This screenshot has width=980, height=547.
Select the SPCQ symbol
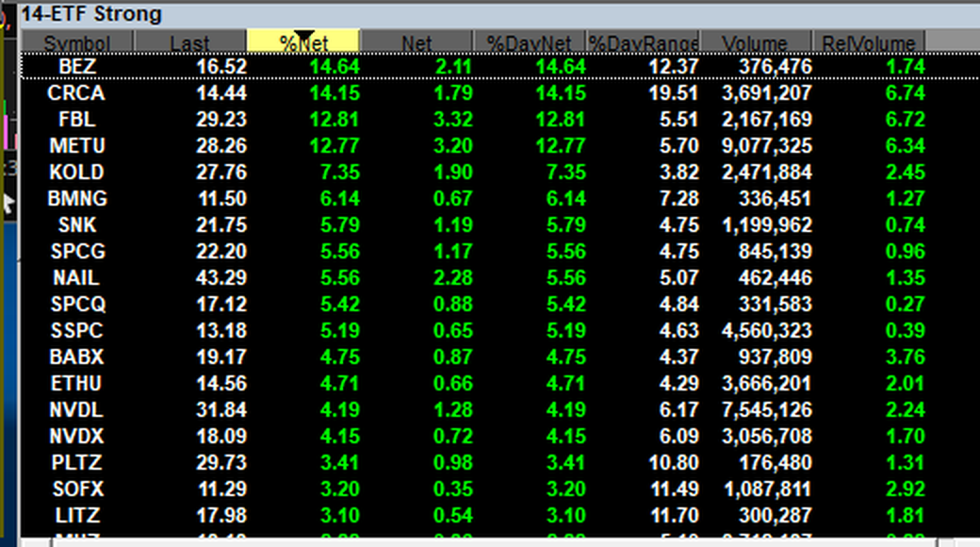77,304
